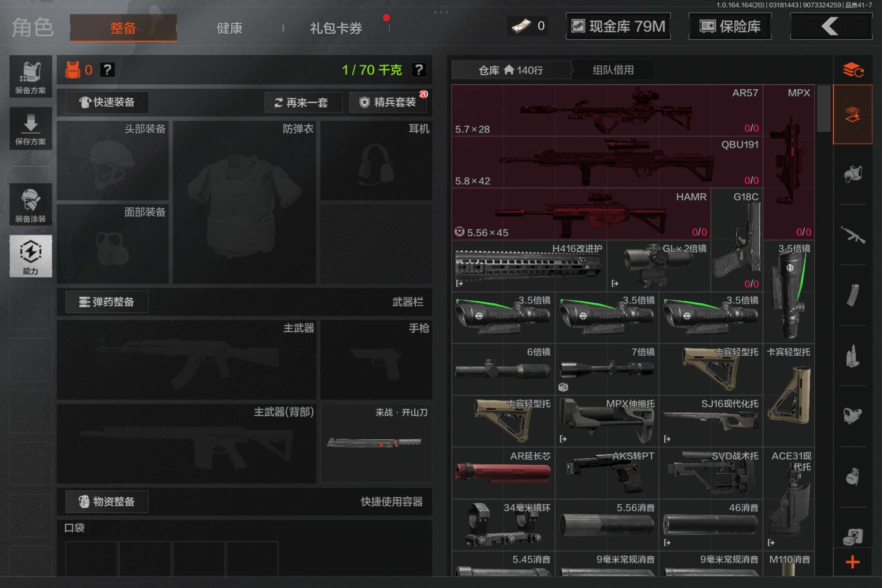
Task: Switch to the 健康 health tab
Action: coord(229,28)
